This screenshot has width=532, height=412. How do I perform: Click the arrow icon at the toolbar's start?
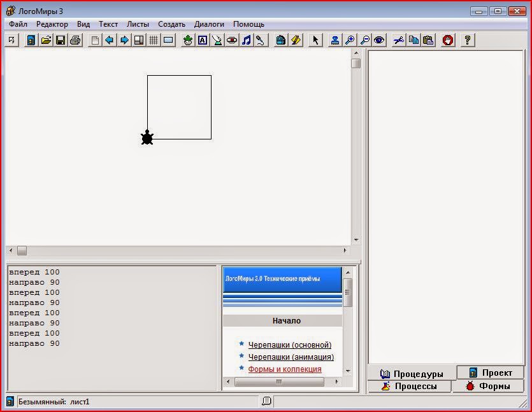click(x=11, y=40)
